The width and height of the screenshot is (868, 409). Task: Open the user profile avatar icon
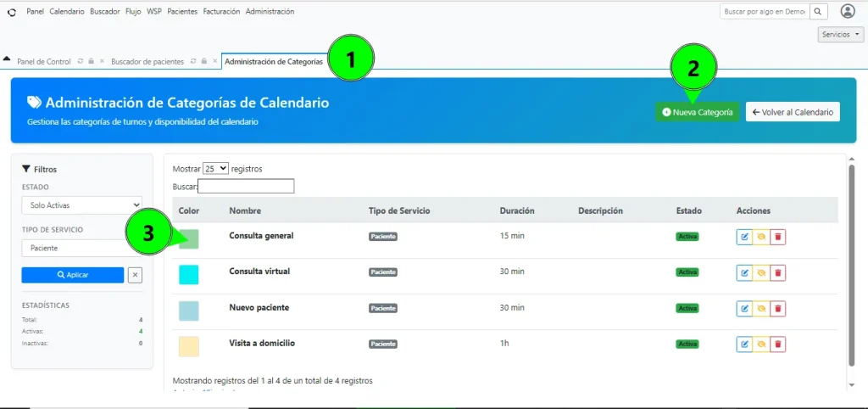[x=848, y=11]
